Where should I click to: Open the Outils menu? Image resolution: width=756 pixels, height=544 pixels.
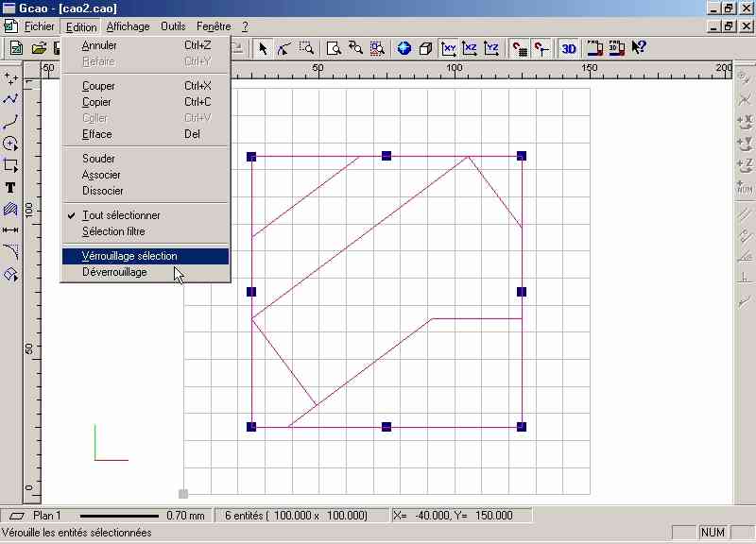(173, 26)
